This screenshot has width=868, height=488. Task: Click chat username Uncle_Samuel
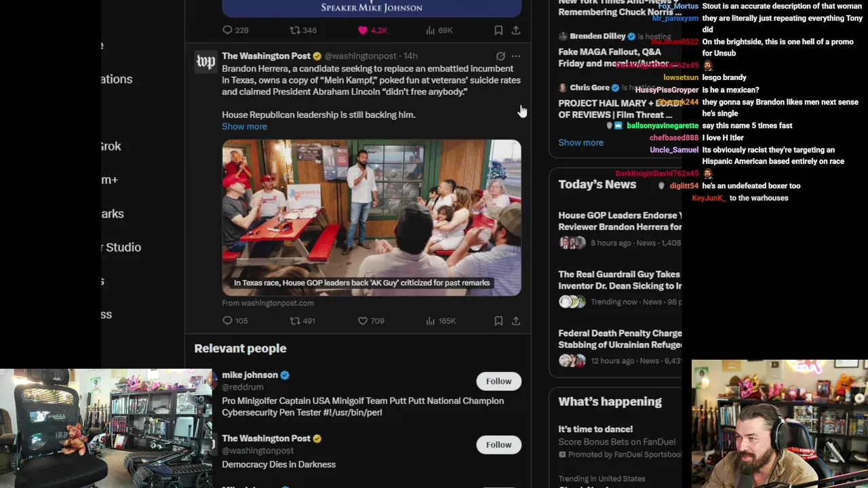pos(673,150)
